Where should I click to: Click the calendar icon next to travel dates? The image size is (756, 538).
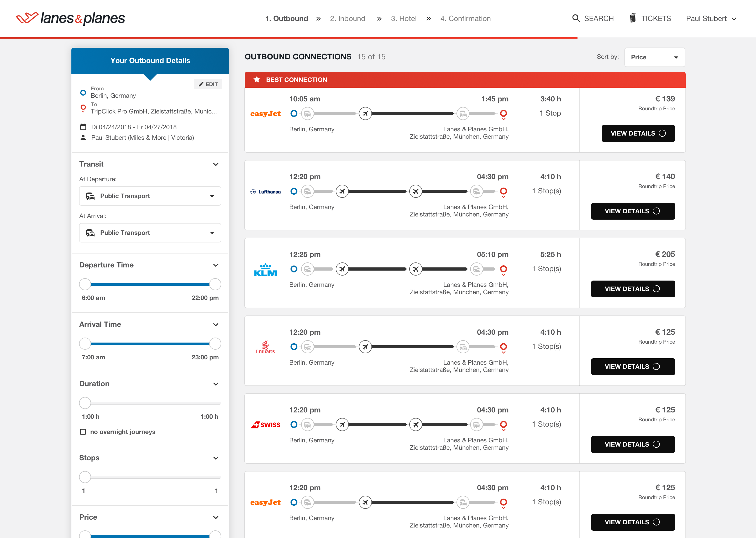pyautogui.click(x=83, y=127)
